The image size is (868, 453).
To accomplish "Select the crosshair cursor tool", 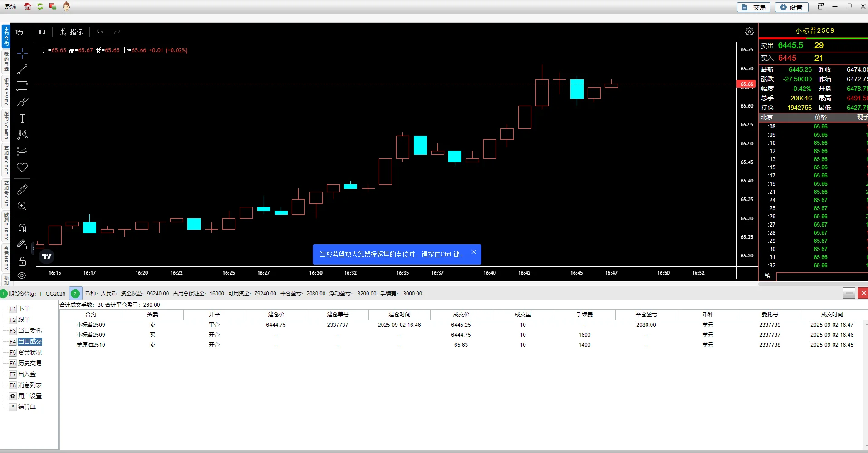I will tap(22, 53).
